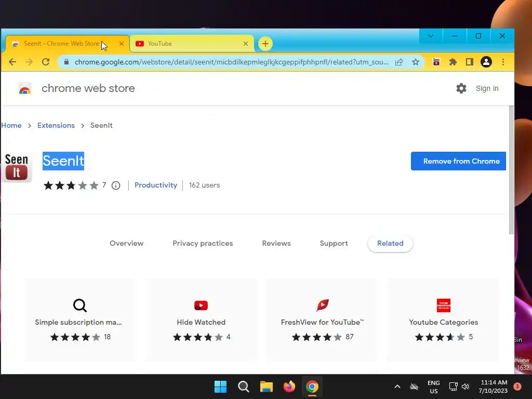Click the page vertical scrollbar
The height and width of the screenshot is (399, 532).
pyautogui.click(x=511, y=170)
